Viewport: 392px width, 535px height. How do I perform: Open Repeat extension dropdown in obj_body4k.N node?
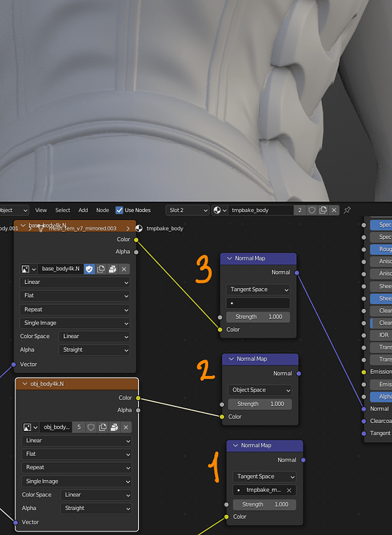77,468
